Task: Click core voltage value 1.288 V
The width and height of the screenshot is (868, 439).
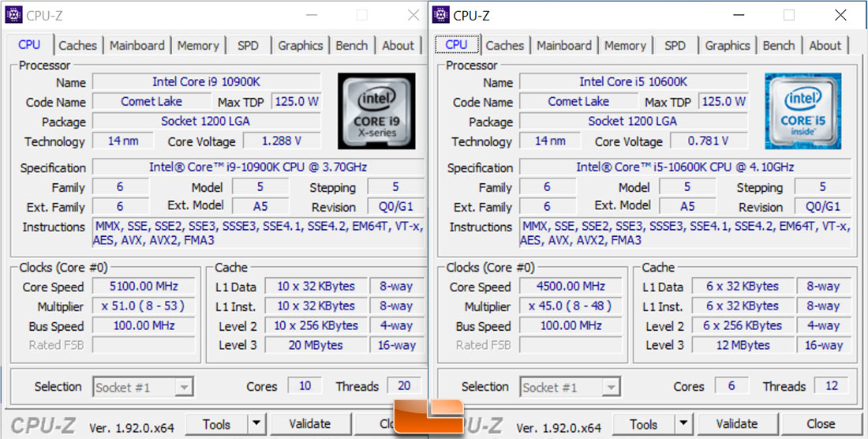Action: pyautogui.click(x=282, y=141)
